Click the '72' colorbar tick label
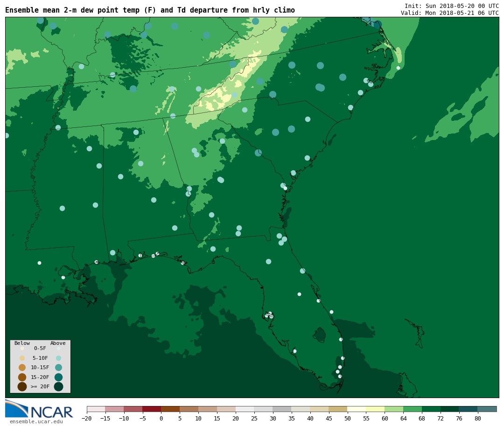This screenshot has width=504, height=427. click(x=441, y=419)
